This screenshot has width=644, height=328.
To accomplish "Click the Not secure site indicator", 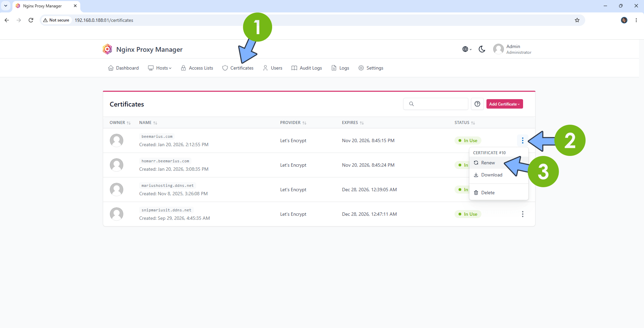I will coord(56,20).
